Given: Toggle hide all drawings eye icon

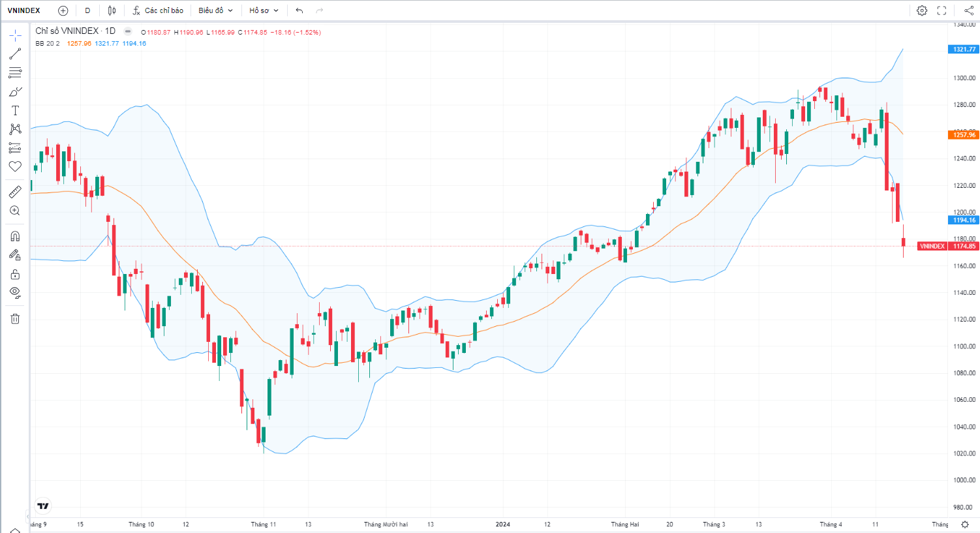Looking at the screenshot, I should coord(15,293).
